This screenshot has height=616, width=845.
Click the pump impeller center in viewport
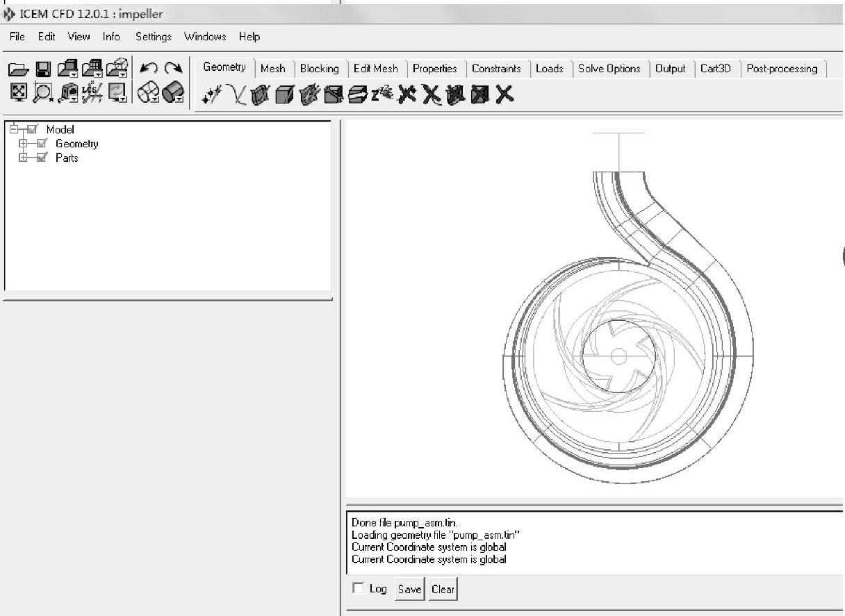pos(617,356)
